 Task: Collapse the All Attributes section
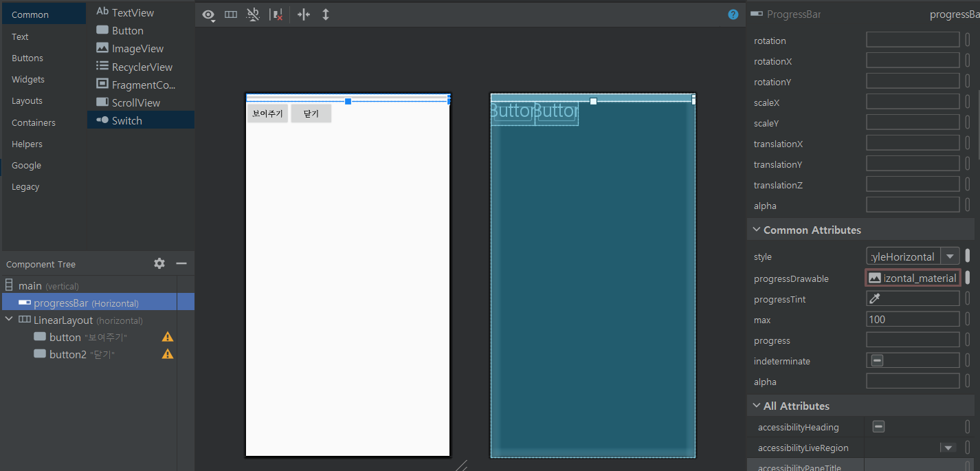756,406
